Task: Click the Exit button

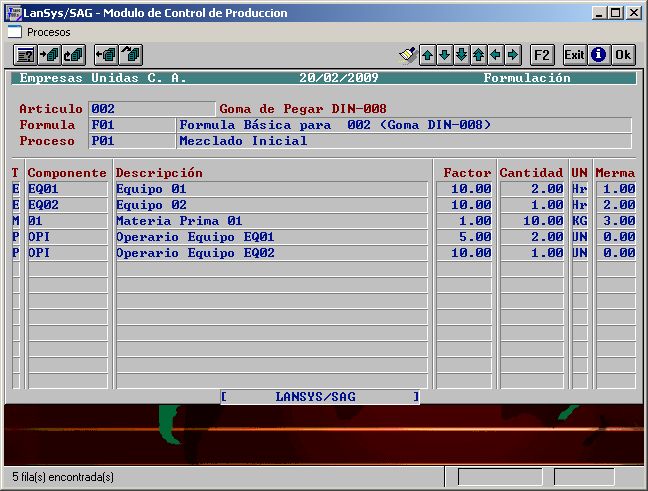Action: (574, 55)
